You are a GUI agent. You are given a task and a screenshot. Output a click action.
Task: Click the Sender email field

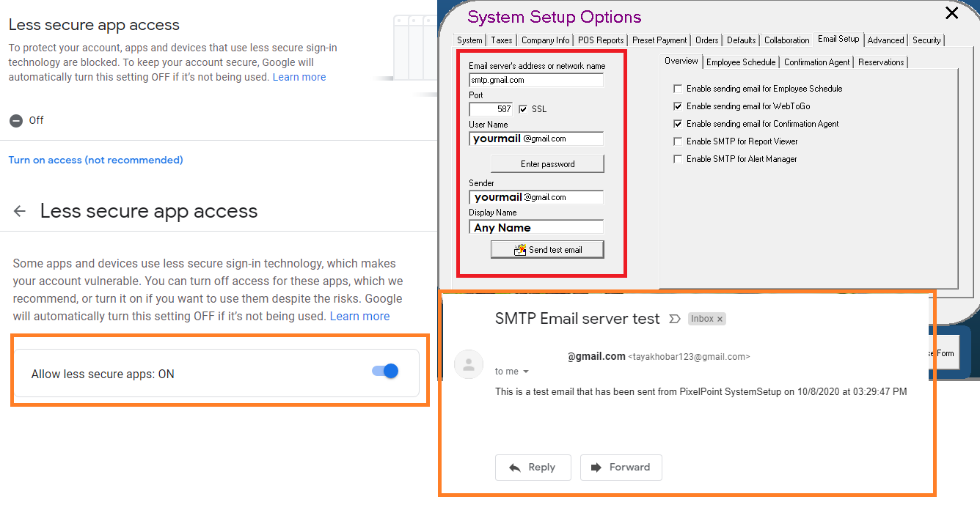coord(536,197)
